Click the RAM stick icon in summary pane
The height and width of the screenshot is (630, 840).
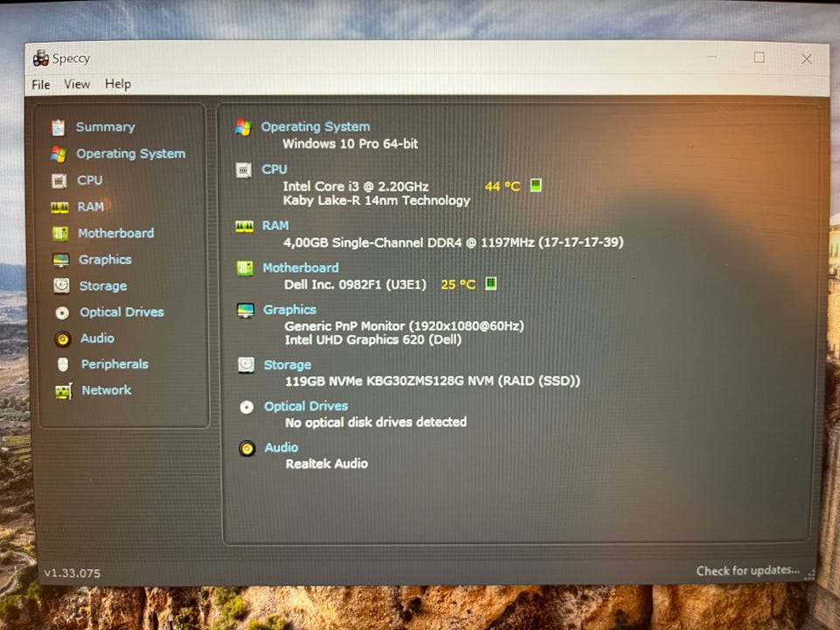click(x=244, y=227)
